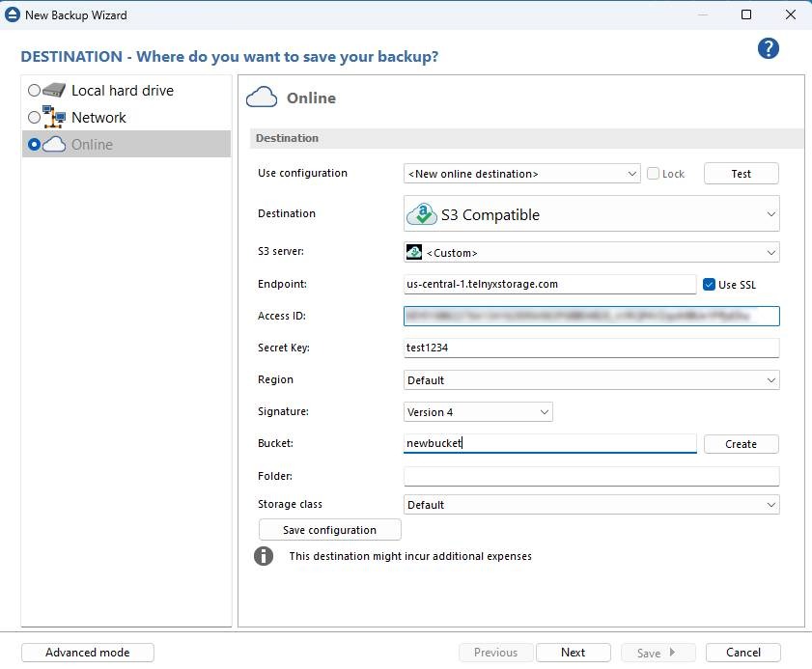Screen dimensions: 812x669
Task: Expand the Storage class dropdown
Action: point(592,505)
